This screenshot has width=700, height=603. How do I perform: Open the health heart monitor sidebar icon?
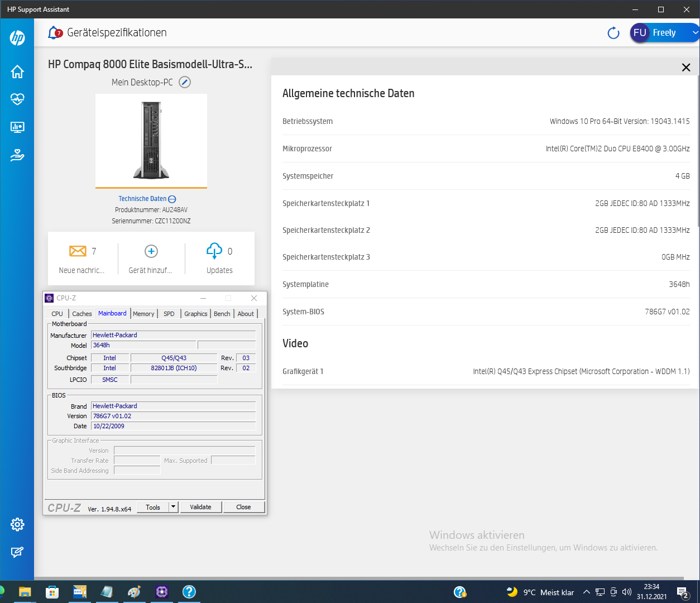pyautogui.click(x=17, y=99)
